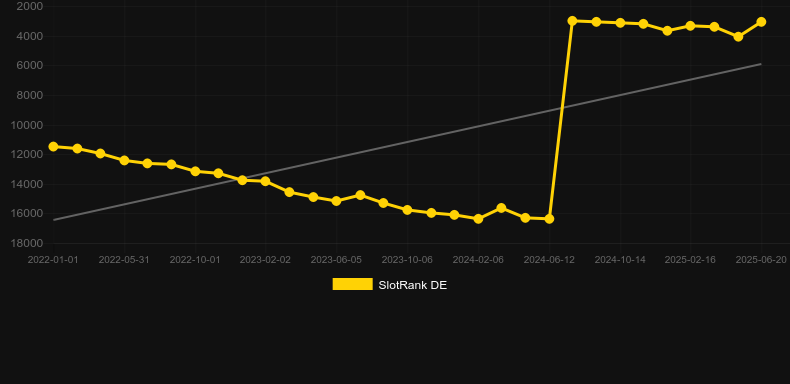Click the data point above 2024-06-12 near 16000

pyautogui.click(x=549, y=219)
